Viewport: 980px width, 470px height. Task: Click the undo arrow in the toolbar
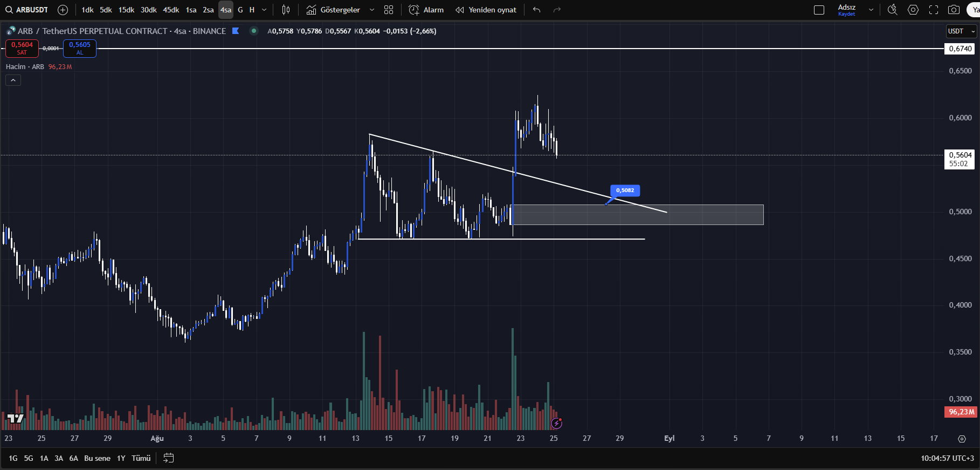(x=536, y=10)
